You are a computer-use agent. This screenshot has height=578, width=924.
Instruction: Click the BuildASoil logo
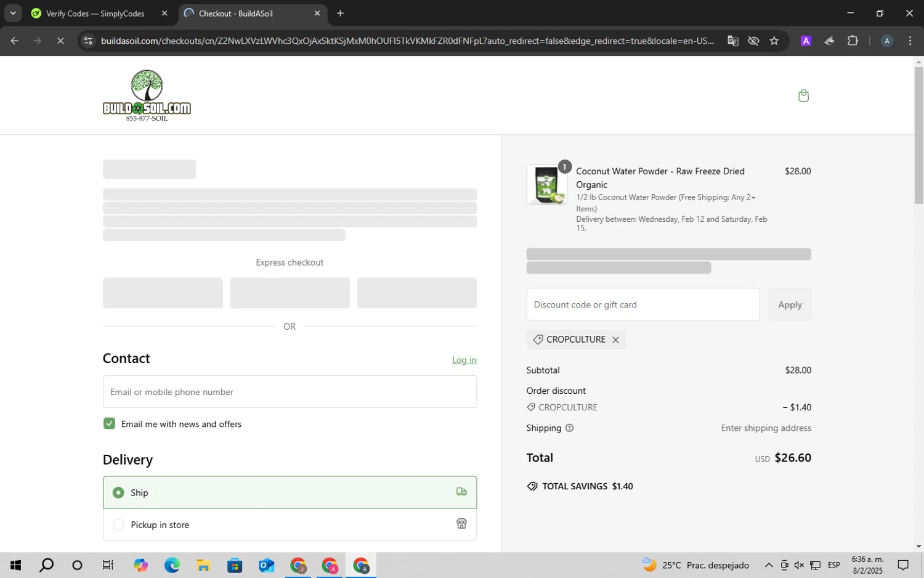coord(147,96)
